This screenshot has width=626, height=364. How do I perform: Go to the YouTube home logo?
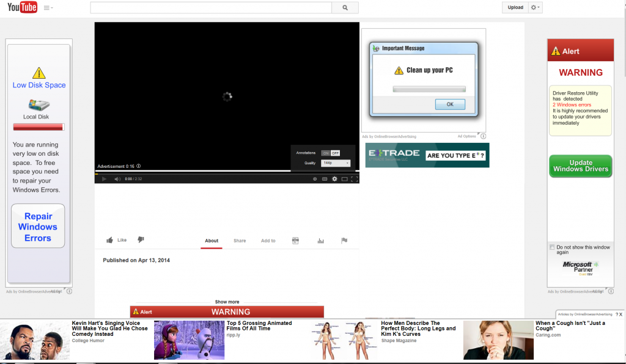pos(23,7)
